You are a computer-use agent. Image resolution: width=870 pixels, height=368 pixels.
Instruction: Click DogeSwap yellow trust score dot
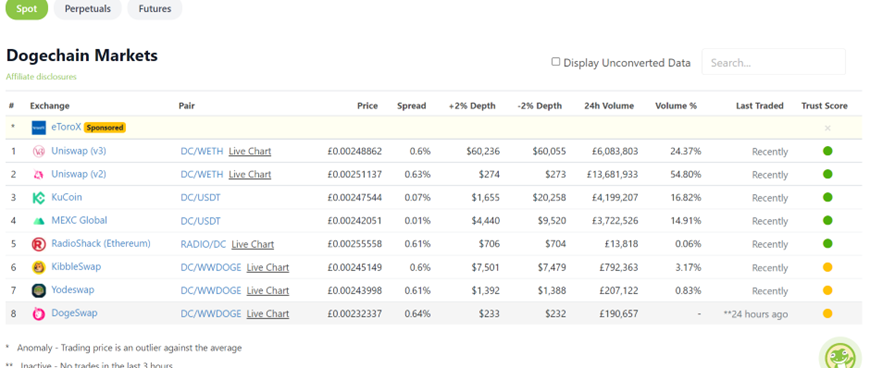point(827,314)
